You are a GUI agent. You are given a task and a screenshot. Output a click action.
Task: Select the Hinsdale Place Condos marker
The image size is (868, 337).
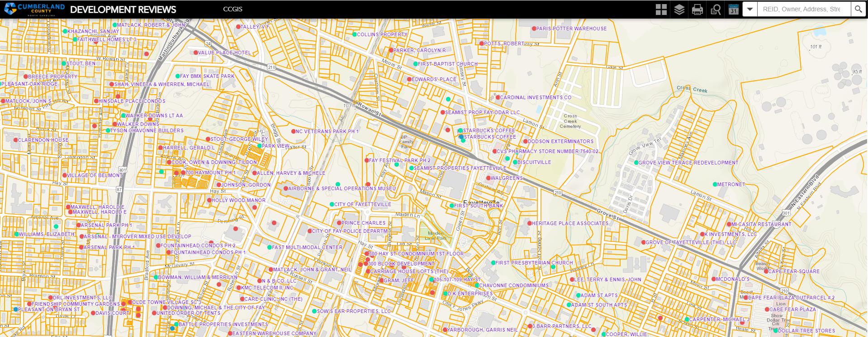pyautogui.click(x=96, y=101)
